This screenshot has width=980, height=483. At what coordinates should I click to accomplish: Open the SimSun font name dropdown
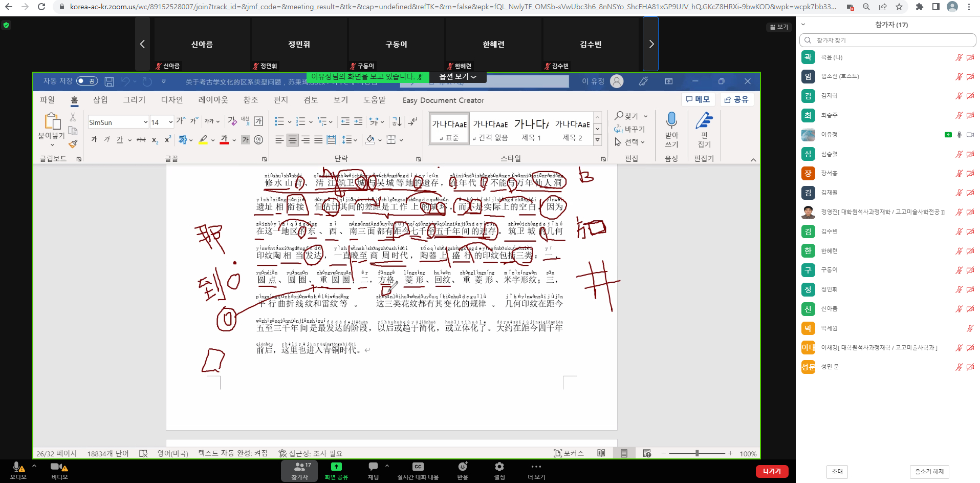point(145,122)
